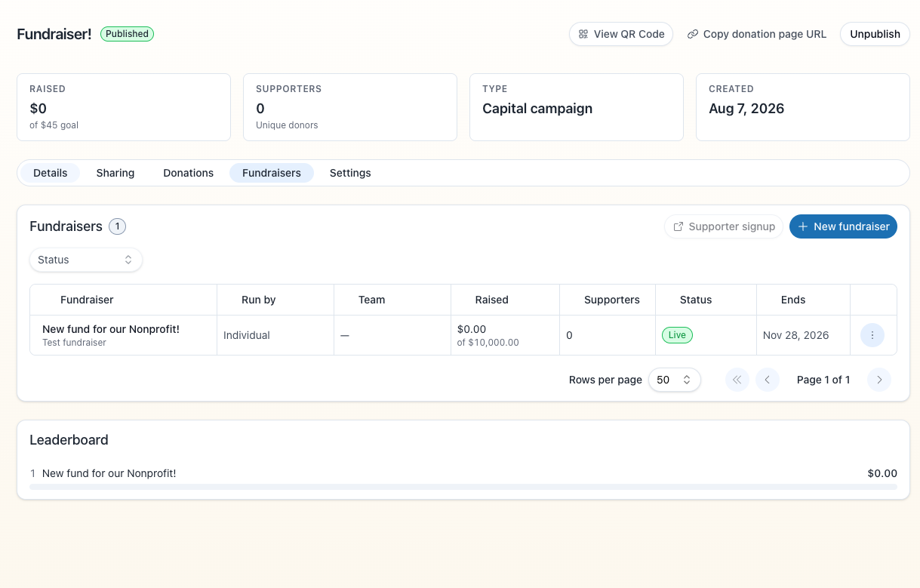The height and width of the screenshot is (588, 920).
Task: Switch to the Details tab
Action: tap(51, 173)
